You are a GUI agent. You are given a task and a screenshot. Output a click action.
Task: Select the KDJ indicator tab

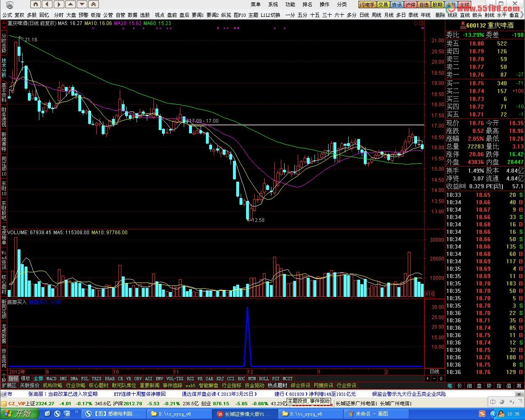coord(220,379)
